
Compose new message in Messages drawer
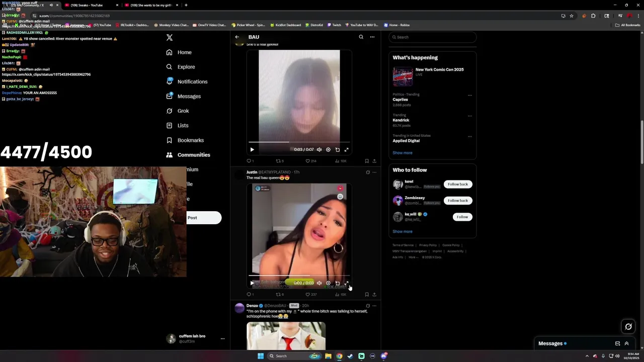(617, 343)
